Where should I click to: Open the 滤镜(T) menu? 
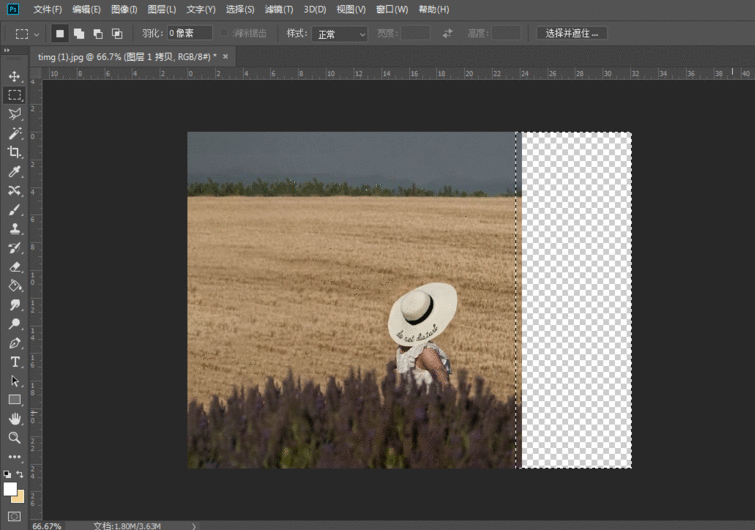279,9
